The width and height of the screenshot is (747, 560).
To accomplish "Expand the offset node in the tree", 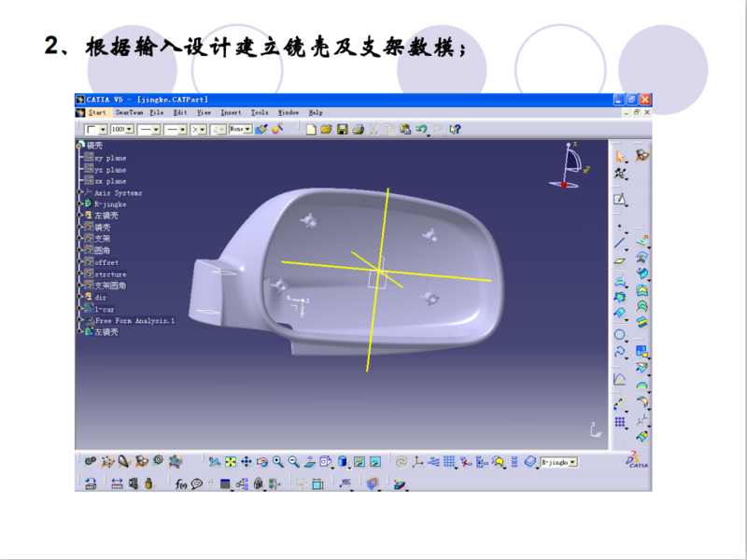I will [82, 262].
